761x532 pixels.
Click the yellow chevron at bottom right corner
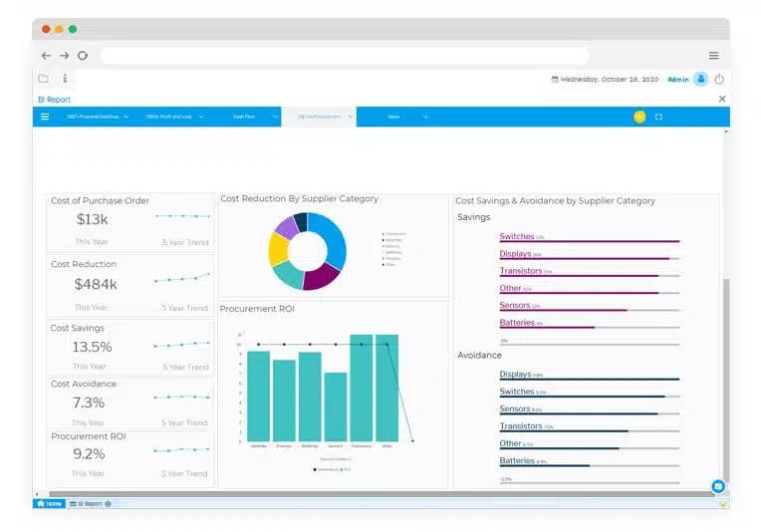click(x=722, y=505)
